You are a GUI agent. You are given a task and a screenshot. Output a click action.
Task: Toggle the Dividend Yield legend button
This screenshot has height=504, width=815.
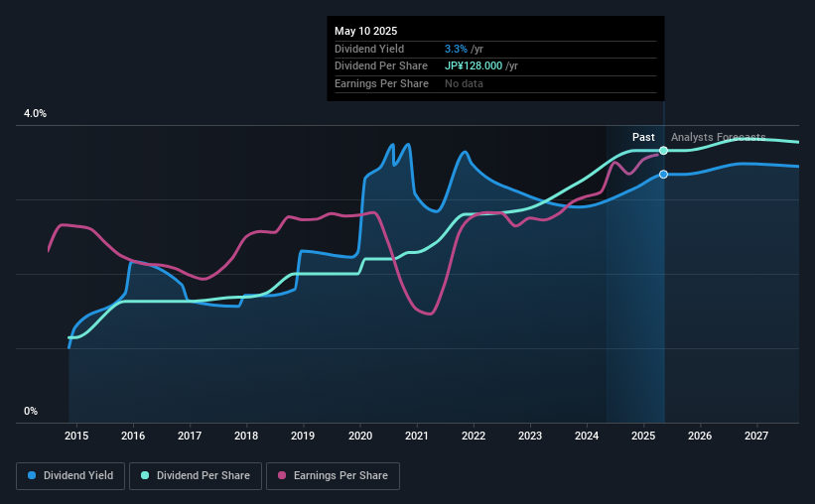point(70,476)
